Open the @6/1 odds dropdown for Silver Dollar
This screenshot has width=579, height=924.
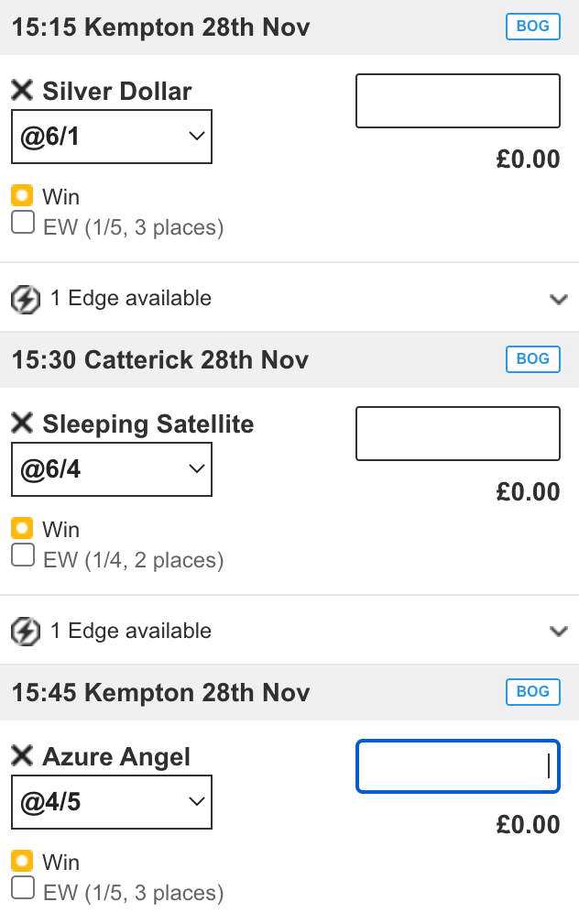112,136
